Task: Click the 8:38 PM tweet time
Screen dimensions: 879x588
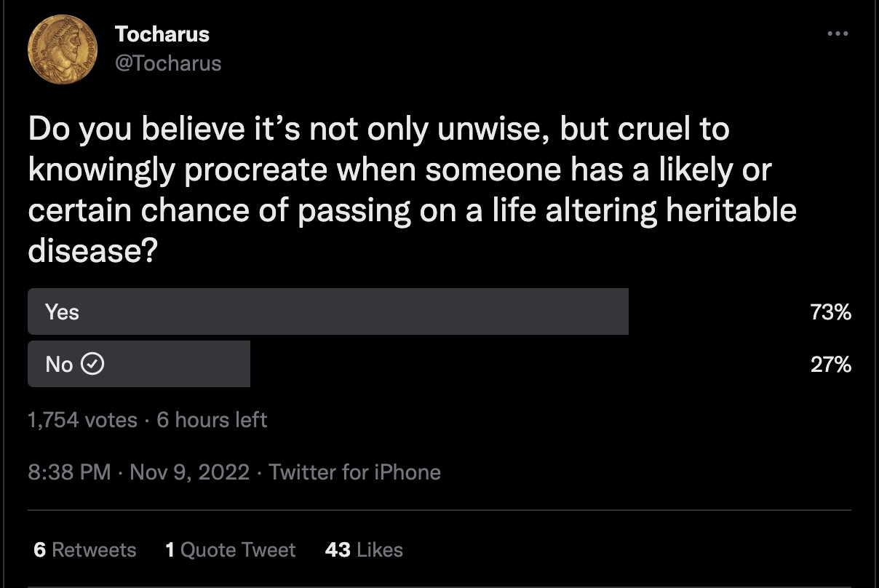Action: (69, 472)
